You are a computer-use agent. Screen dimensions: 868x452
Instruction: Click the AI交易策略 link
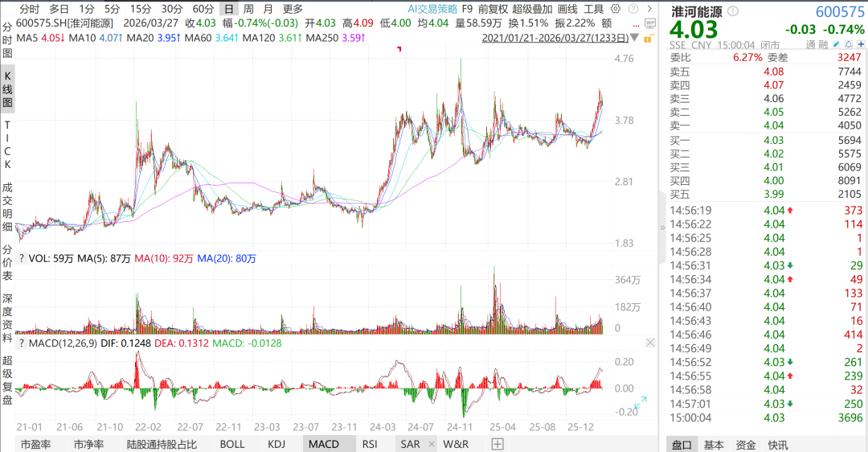point(432,9)
